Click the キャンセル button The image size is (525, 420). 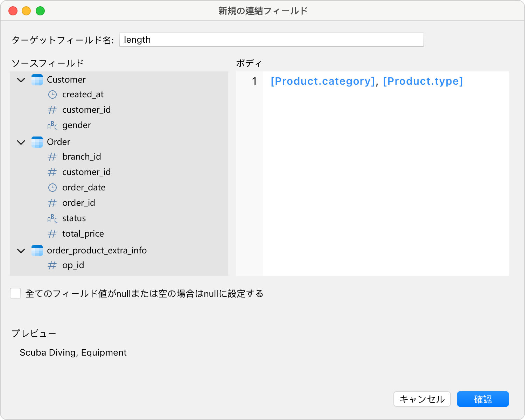(422, 399)
